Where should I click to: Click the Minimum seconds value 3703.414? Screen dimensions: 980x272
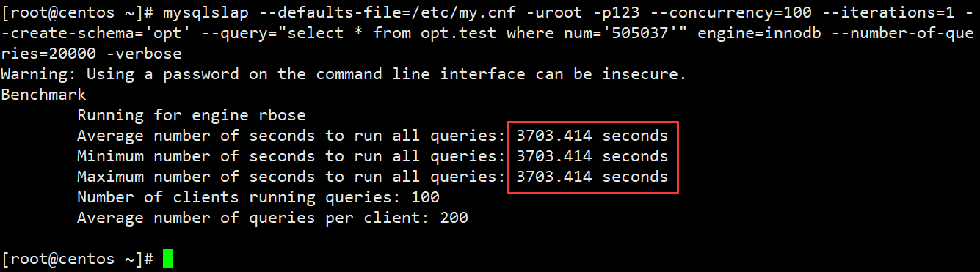[554, 156]
